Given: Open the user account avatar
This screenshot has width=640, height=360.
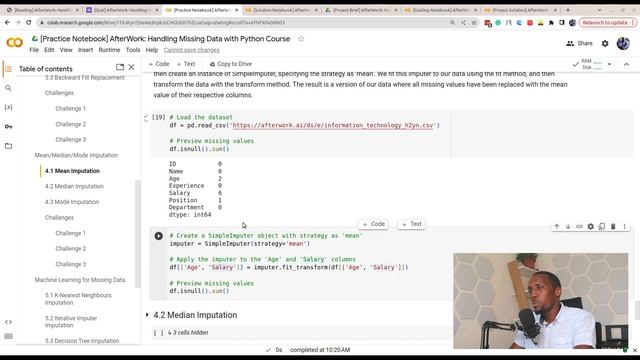Looking at the screenshot, I should point(623,43).
